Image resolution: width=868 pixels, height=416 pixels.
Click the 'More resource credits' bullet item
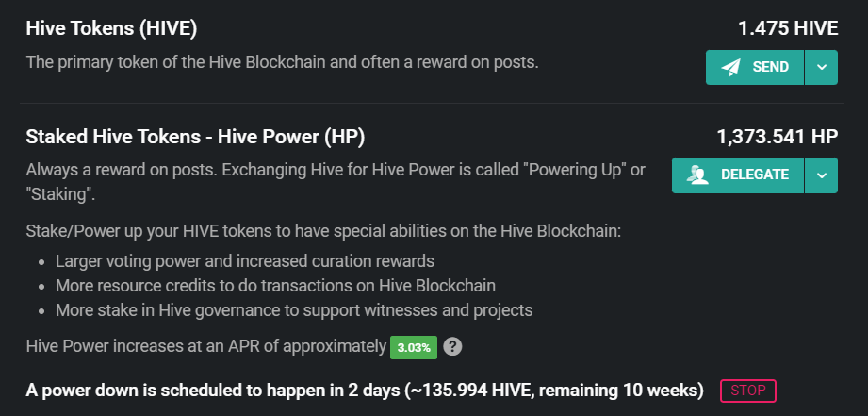point(275,285)
